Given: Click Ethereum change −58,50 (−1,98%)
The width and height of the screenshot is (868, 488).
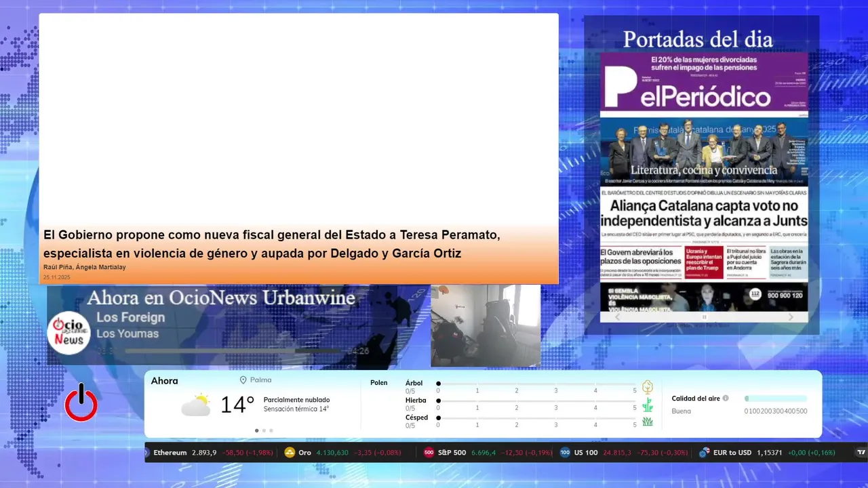Looking at the screenshot, I should 248,453.
